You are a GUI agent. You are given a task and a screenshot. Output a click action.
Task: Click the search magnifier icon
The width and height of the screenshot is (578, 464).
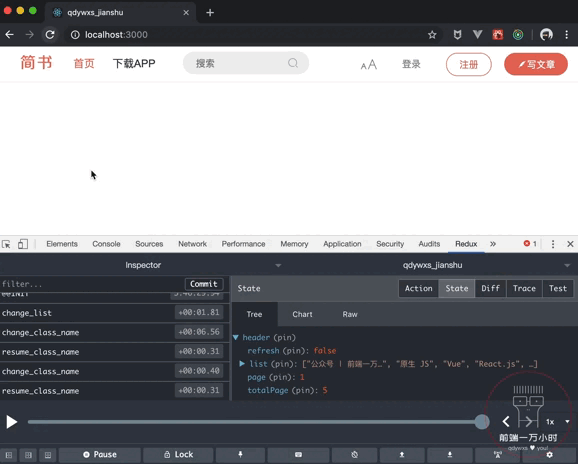[293, 63]
